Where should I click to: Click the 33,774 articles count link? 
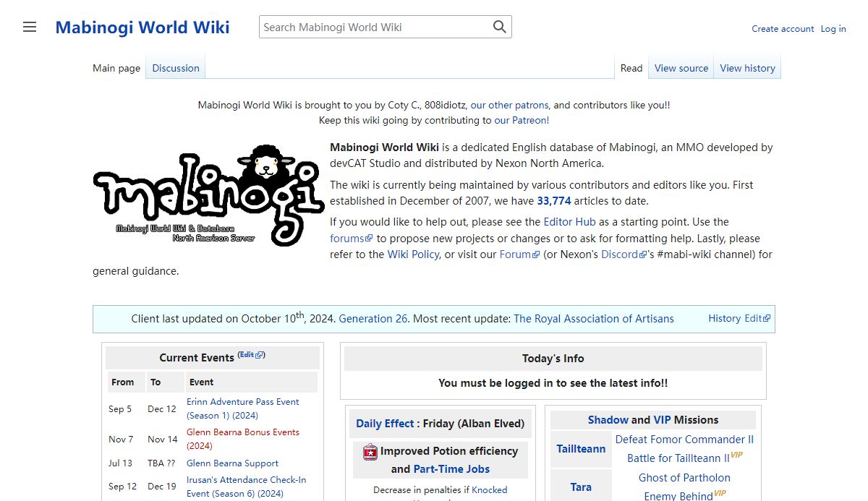tap(554, 201)
